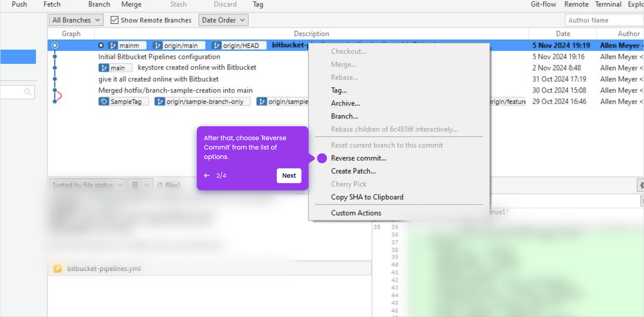Click the Description column header

311,34
